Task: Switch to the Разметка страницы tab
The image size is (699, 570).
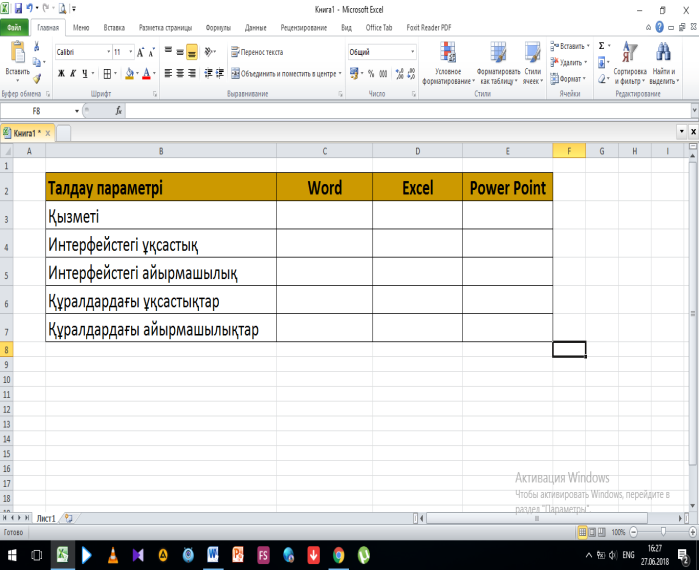Action: pyautogui.click(x=165, y=28)
